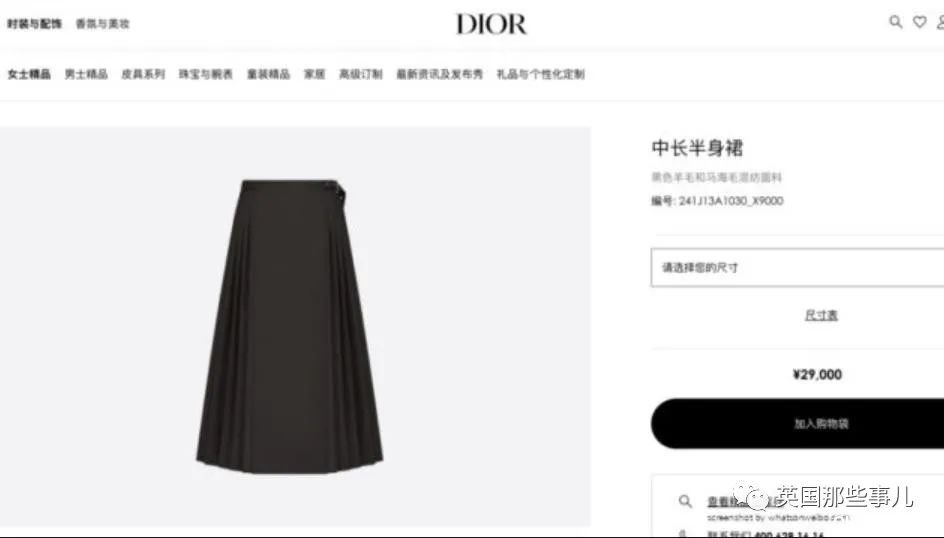Select the 时装与配饰 top tab

(34, 23)
